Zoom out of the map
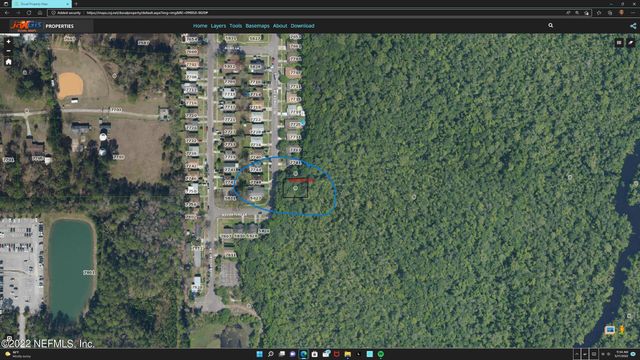The height and width of the screenshot is (360, 640). (x=8, y=51)
